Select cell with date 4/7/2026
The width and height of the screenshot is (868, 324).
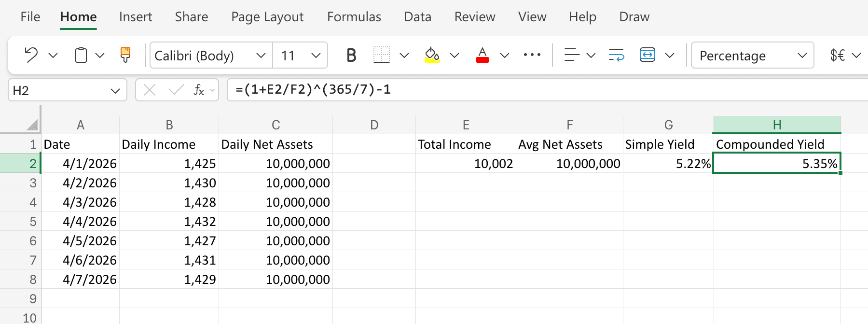coord(81,279)
